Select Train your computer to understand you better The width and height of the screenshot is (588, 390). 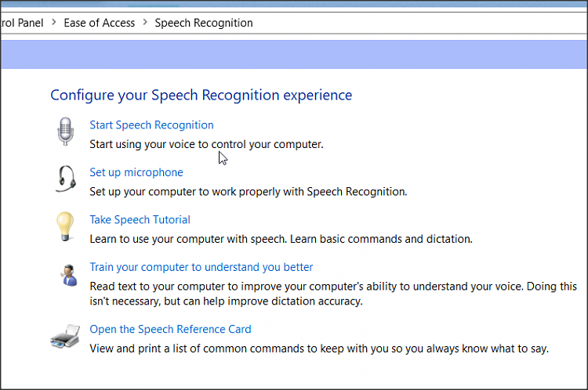pos(201,267)
